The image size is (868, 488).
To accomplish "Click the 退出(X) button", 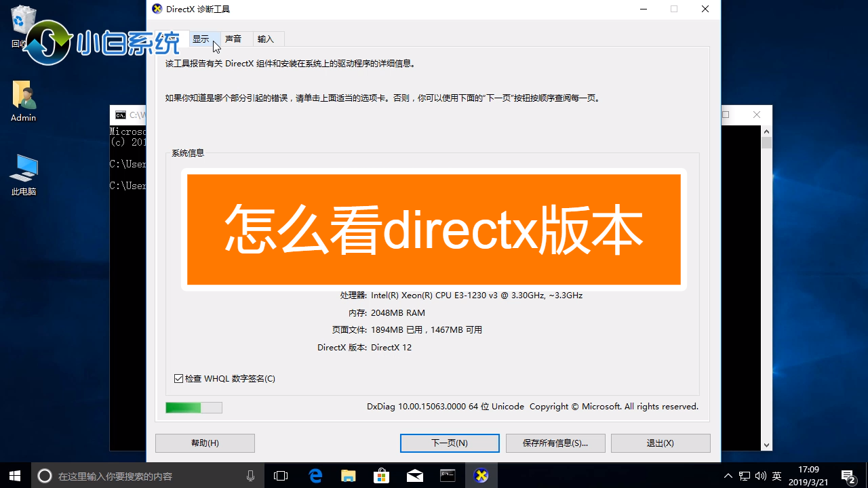I will point(660,443).
